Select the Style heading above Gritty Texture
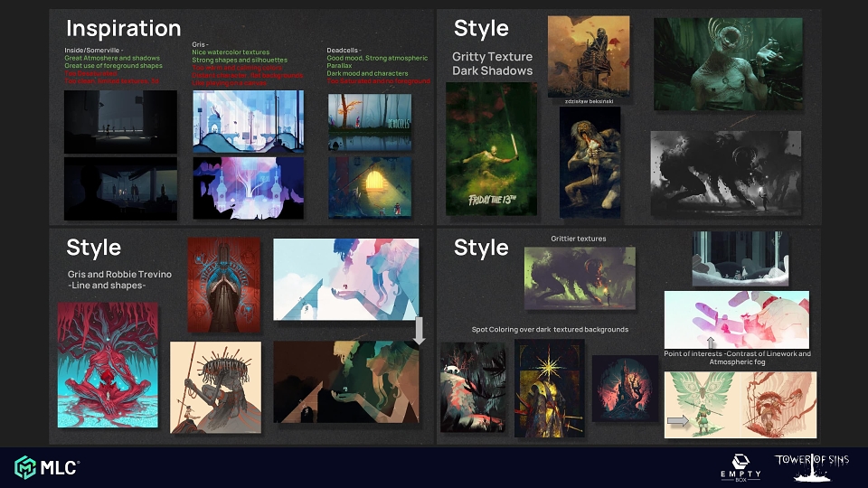868x488 pixels. click(481, 28)
